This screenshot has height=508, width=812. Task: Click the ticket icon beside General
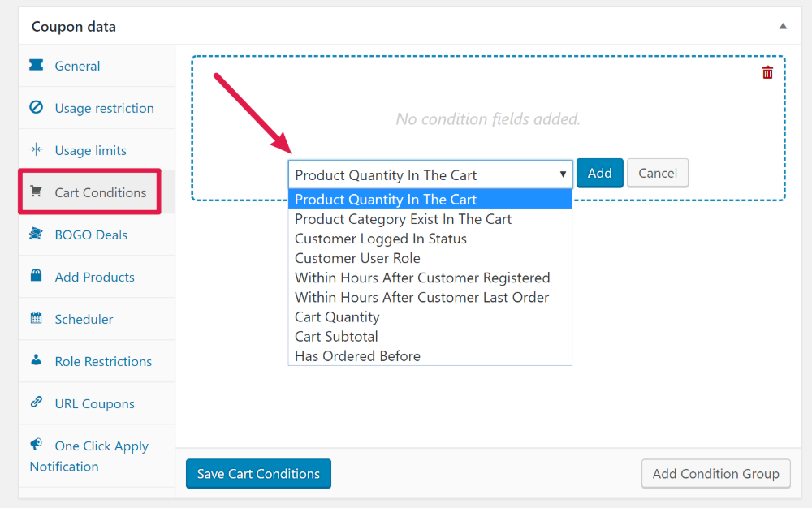pos(37,65)
